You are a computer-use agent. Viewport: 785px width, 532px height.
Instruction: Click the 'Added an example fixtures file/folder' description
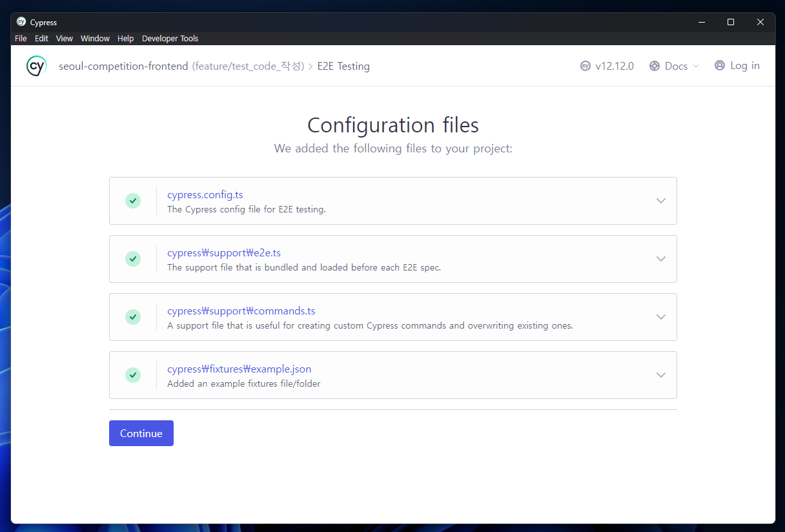tap(244, 384)
